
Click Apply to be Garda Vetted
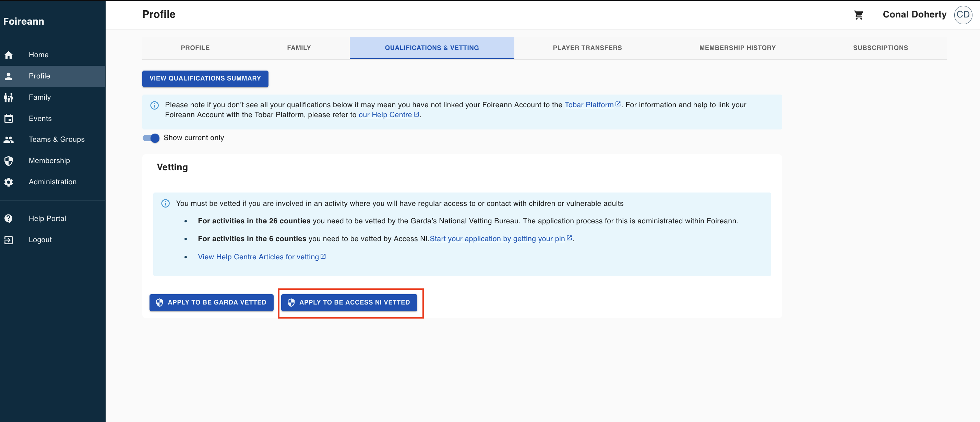point(211,302)
